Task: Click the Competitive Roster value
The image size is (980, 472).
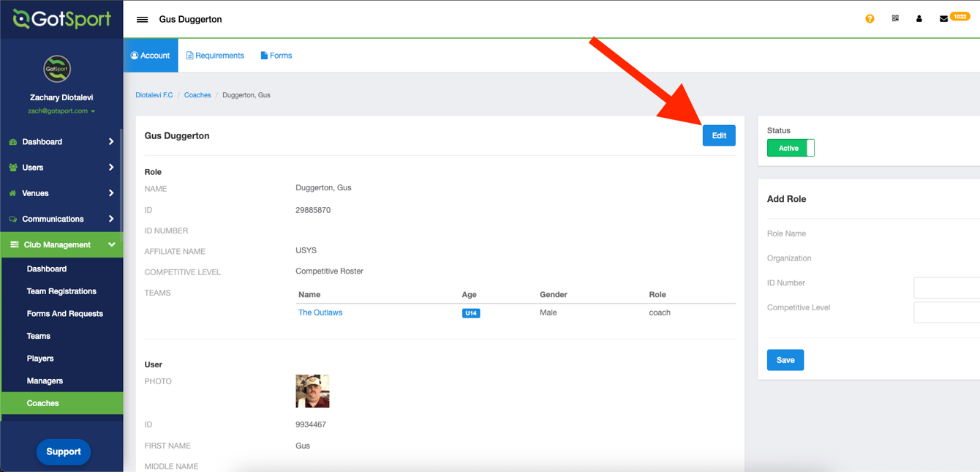Action: pyautogui.click(x=329, y=271)
